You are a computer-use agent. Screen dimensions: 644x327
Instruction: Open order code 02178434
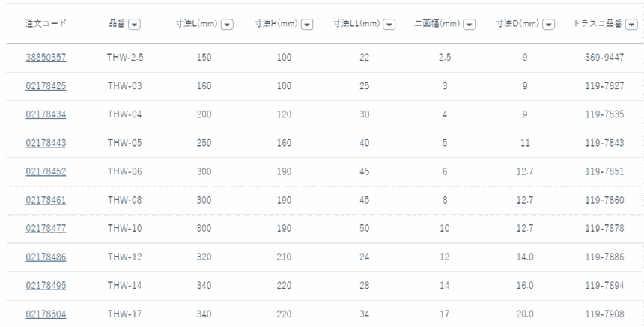point(46,114)
